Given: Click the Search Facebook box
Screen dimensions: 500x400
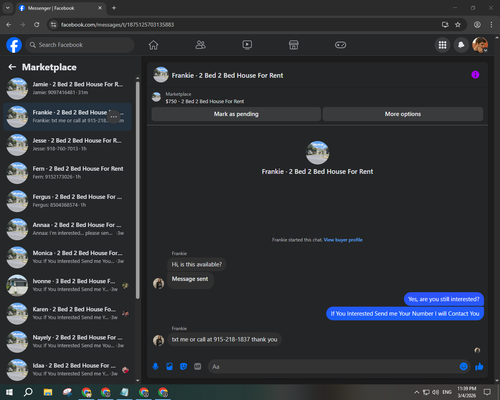Looking at the screenshot, I should (80, 45).
